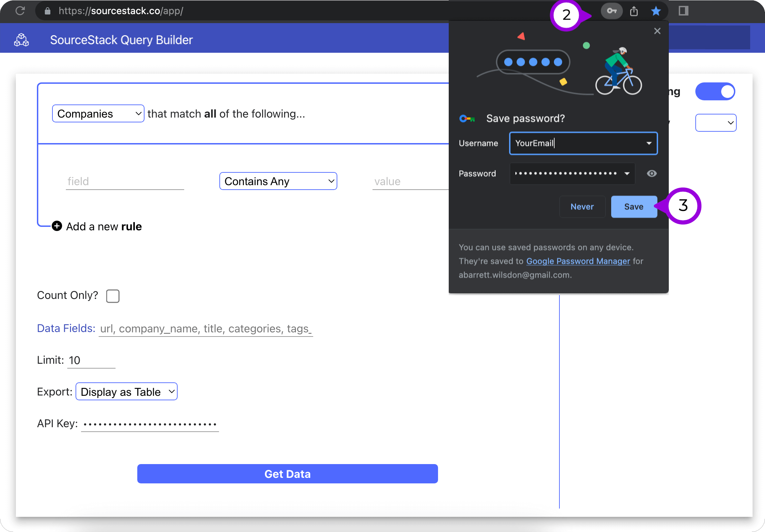Image resolution: width=765 pixels, height=532 pixels.
Task: Tick the Count Only checkbox
Action: (x=113, y=296)
